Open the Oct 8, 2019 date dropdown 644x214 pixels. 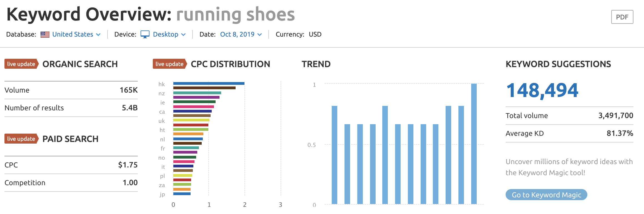click(241, 34)
